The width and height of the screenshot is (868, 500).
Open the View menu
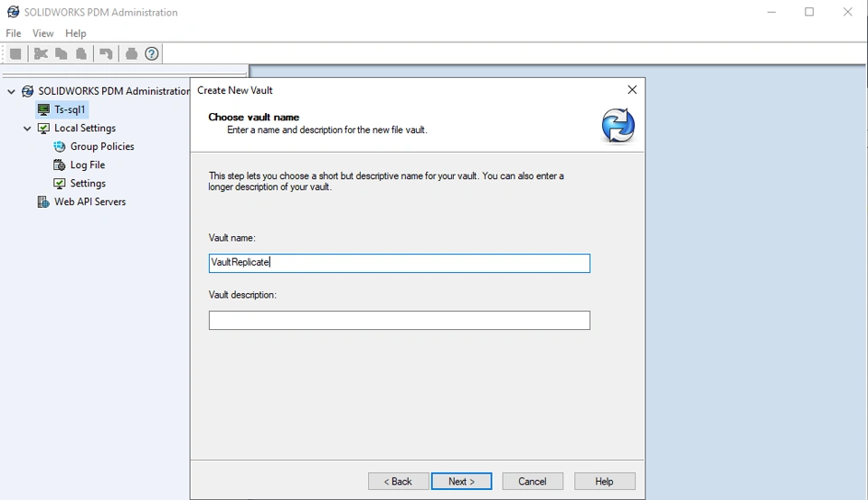[x=42, y=33]
